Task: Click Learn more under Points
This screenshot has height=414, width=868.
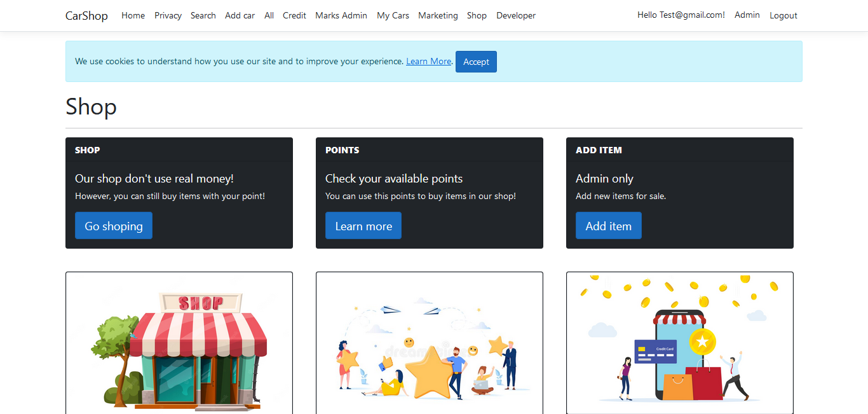Action: coord(363,225)
